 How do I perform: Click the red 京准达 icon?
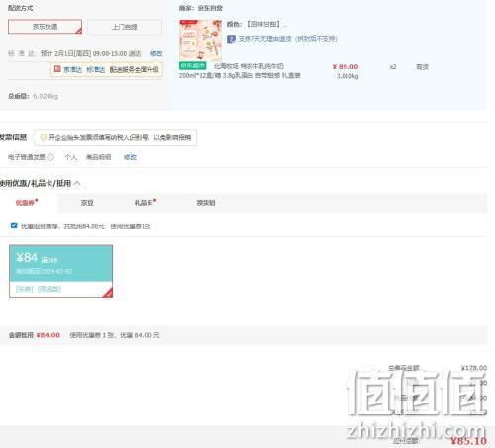[x=57, y=69]
